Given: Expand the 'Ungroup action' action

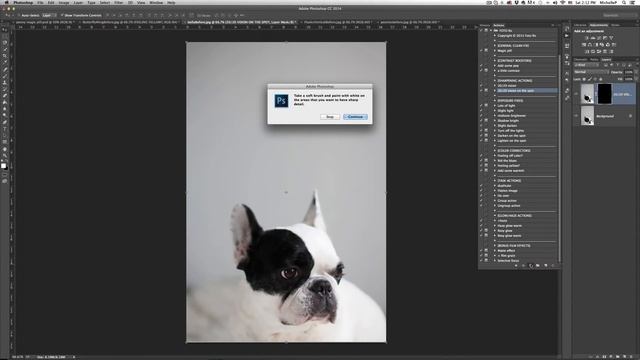Looking at the screenshot, I should click(495, 206).
